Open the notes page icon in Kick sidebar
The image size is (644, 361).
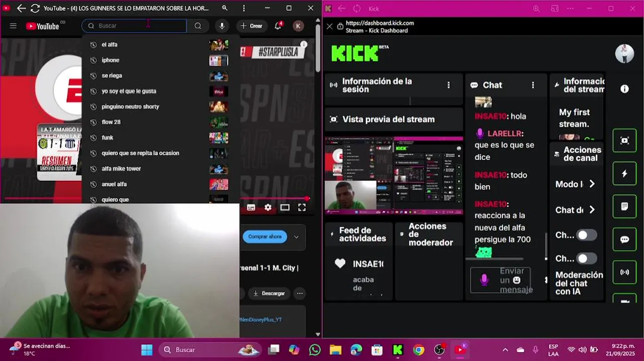click(x=624, y=207)
